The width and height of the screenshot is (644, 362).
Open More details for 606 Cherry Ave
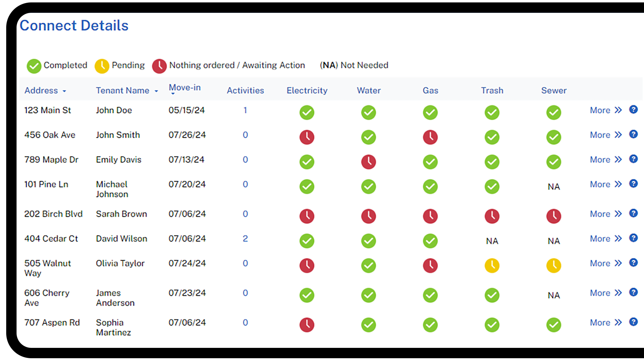pos(606,293)
